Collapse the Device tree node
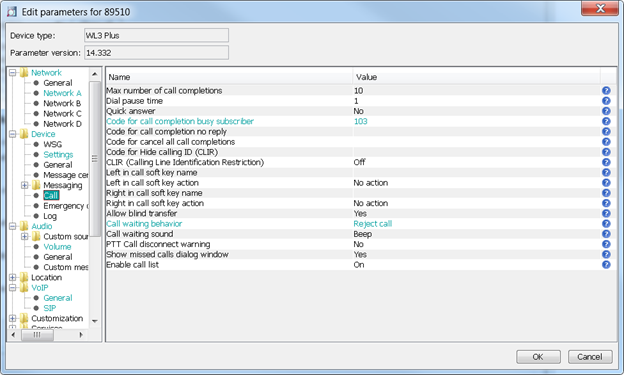624x375 pixels. tap(12, 134)
